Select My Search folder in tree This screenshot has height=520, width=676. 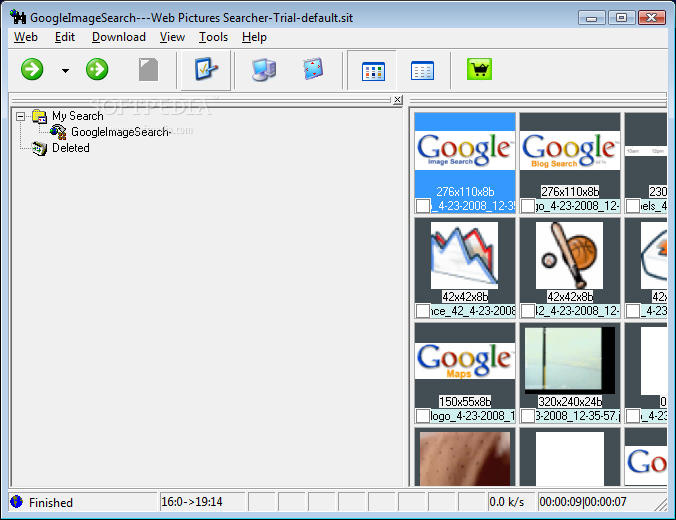[x=78, y=116]
